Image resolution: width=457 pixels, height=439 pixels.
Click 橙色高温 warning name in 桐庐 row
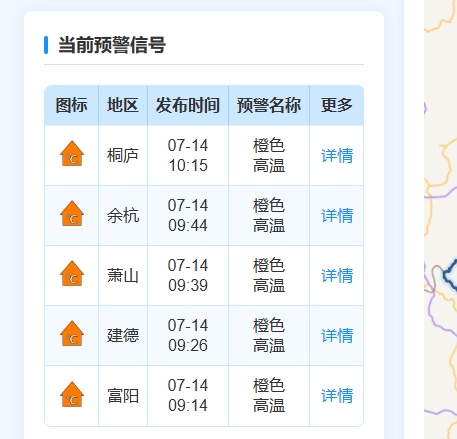tap(269, 156)
